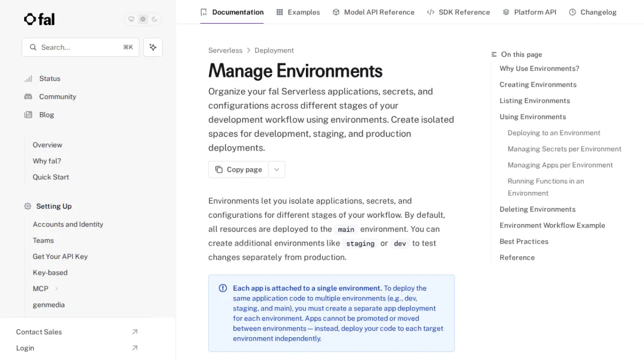Switch to dark theme moon icon
This screenshot has height=362, width=644.
155,19
